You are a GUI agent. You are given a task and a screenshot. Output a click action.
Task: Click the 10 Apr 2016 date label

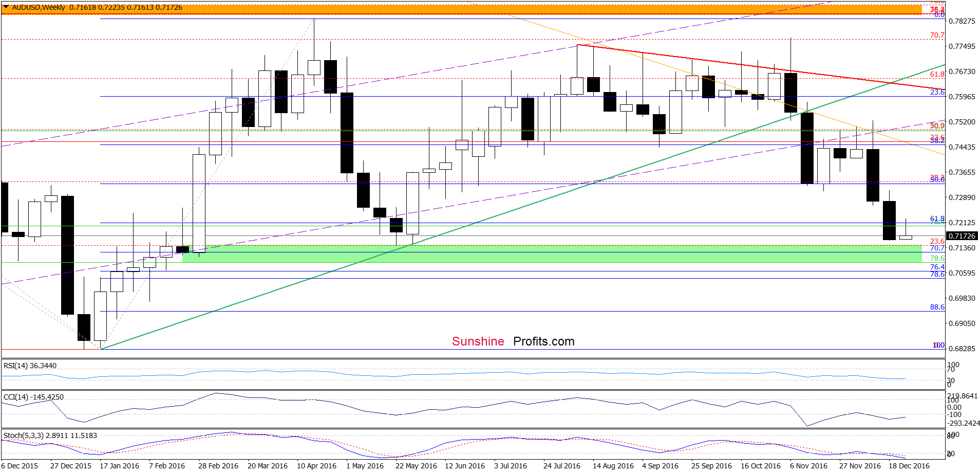click(x=317, y=466)
